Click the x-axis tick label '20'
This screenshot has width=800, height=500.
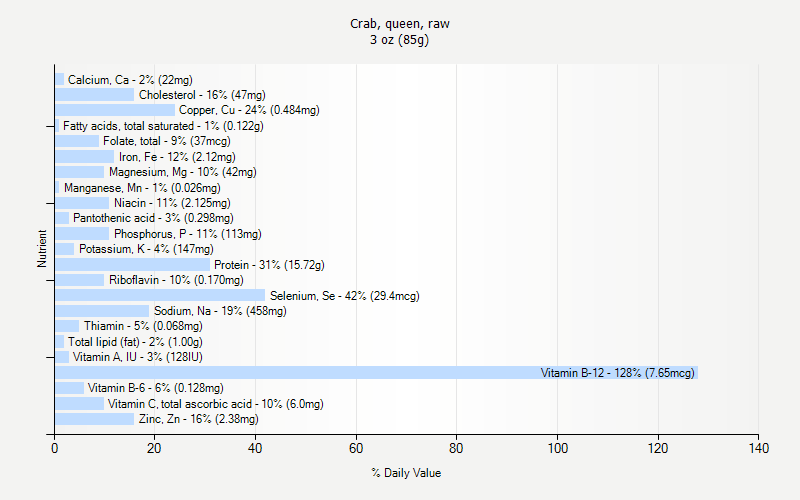[154, 448]
